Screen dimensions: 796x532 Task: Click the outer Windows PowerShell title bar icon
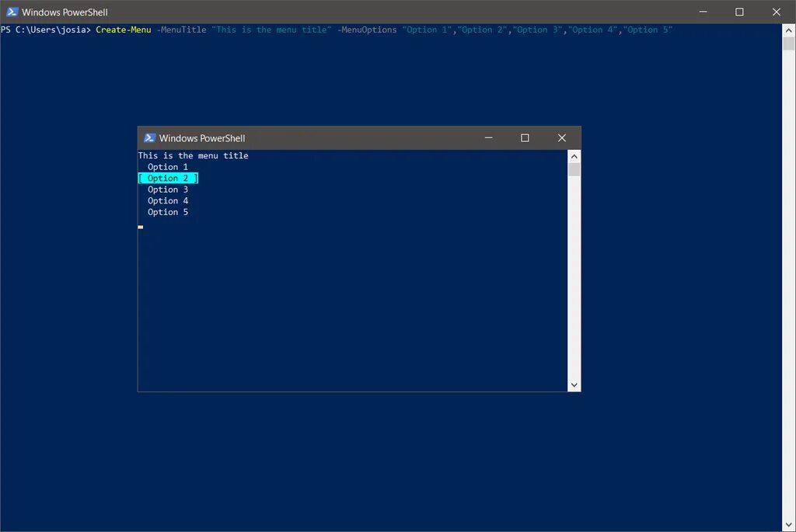click(x=12, y=12)
